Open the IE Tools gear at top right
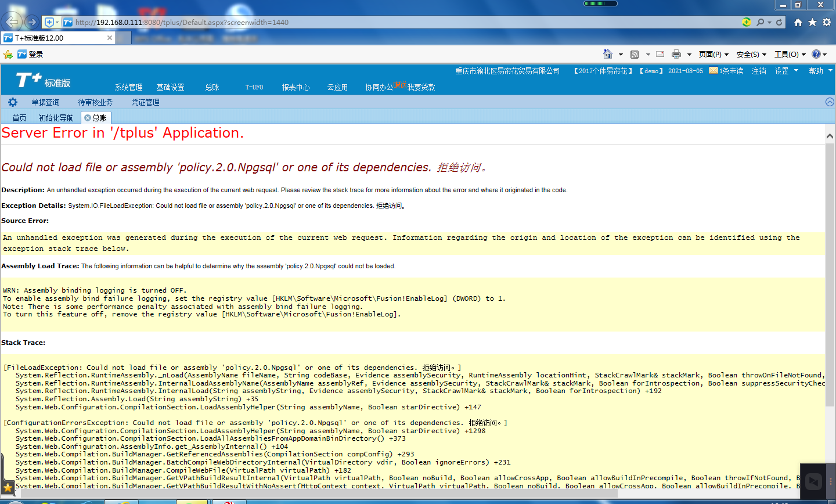The width and height of the screenshot is (836, 504). click(827, 22)
